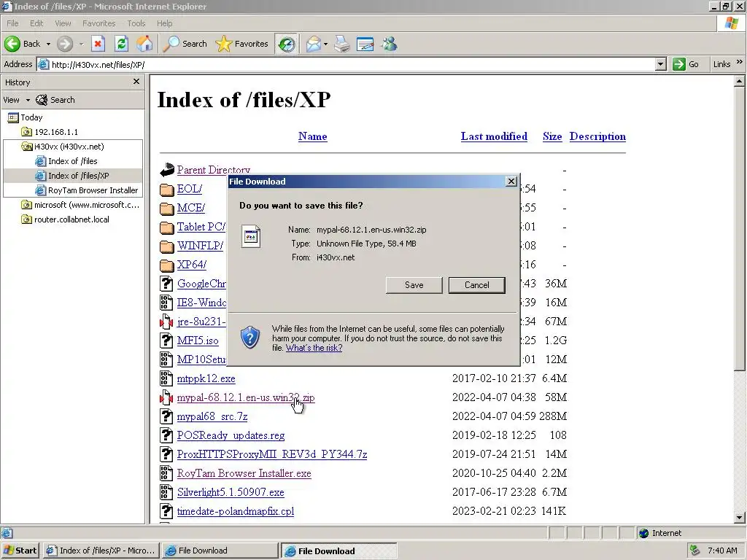Screen dimensions: 747x560
Task: Open the Help menu
Action: [164, 23]
